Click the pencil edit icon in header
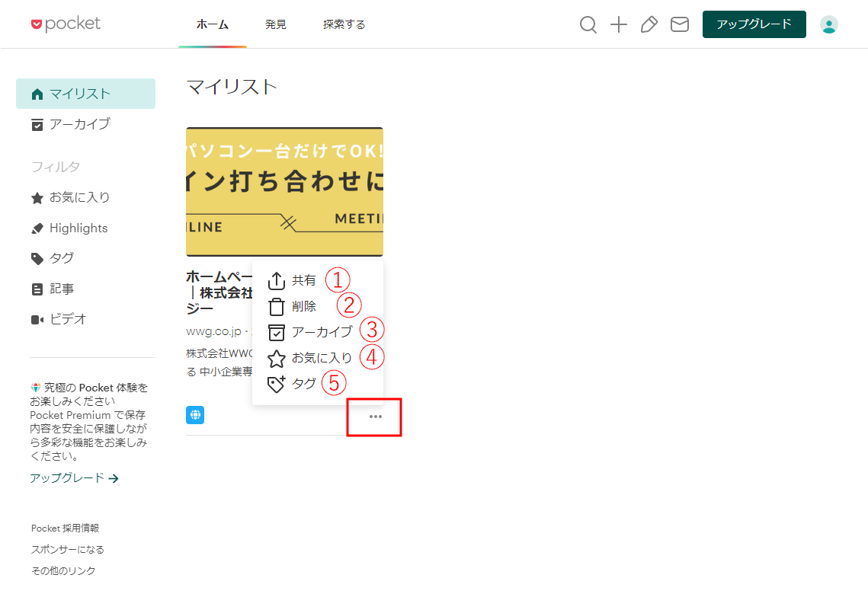The image size is (868, 594). [649, 25]
